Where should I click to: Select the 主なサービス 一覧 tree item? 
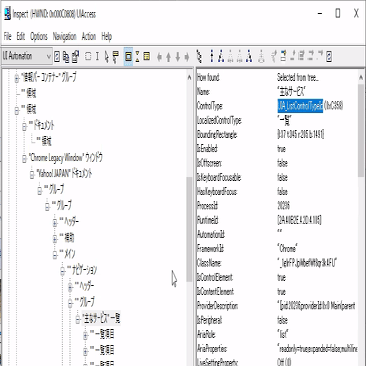(101, 318)
